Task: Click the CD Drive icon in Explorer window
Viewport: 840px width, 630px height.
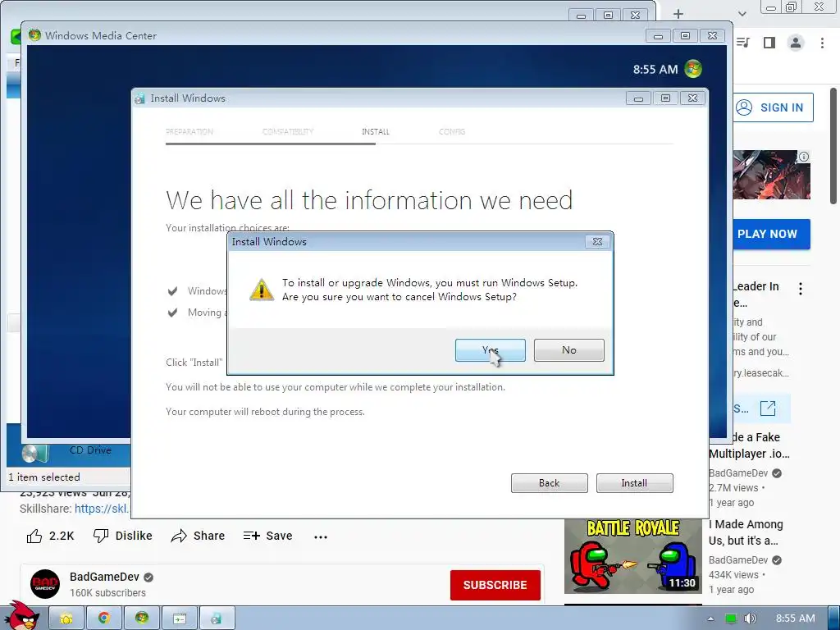Action: point(35,453)
